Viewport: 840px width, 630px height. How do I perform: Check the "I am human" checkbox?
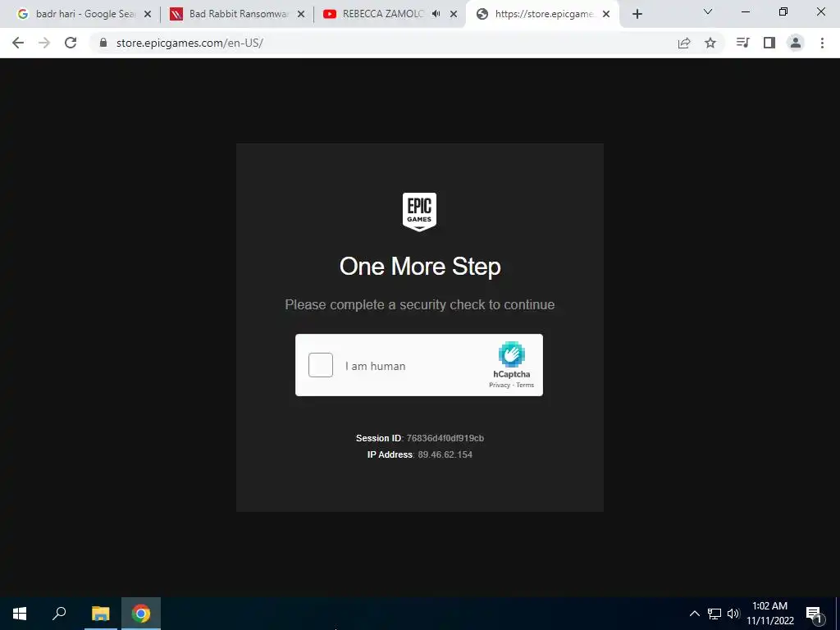tap(321, 365)
